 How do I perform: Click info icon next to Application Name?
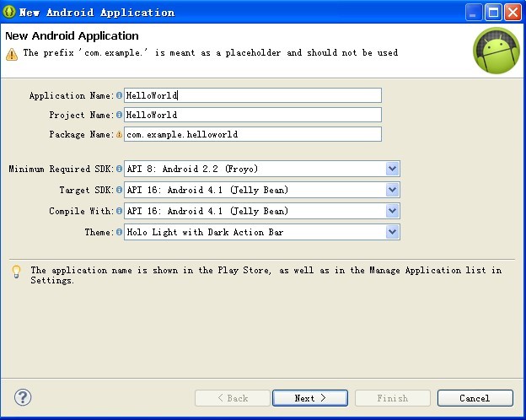coord(119,95)
